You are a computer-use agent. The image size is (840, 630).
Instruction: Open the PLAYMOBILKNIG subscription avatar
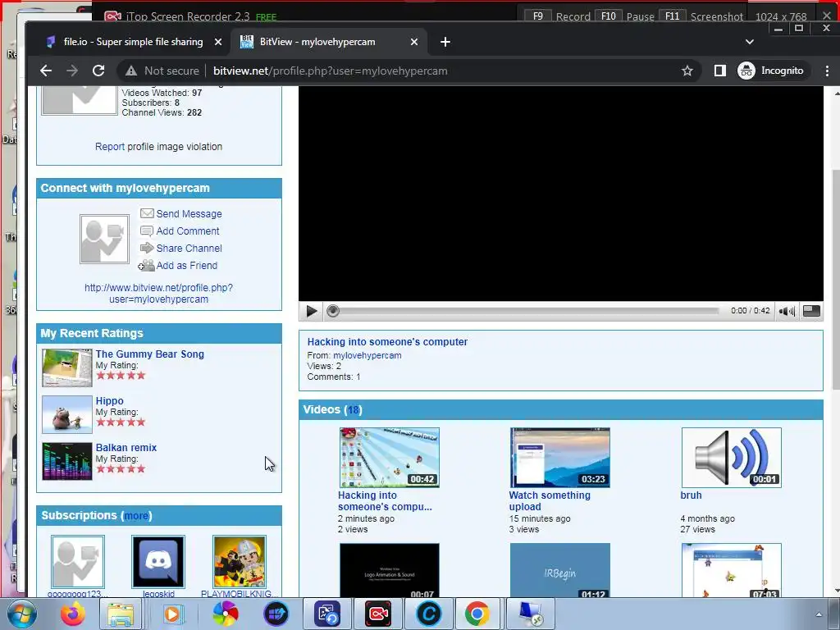240,561
